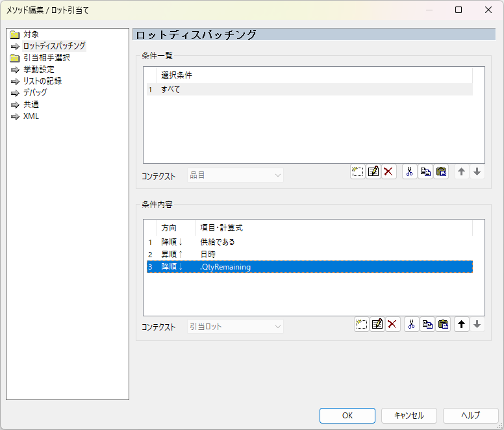
Task: Click the edit icon in 条件内容 toolbar
Action: [x=377, y=325]
